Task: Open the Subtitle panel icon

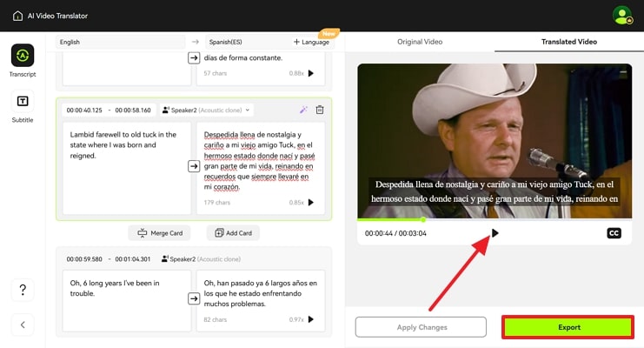Action: click(23, 101)
